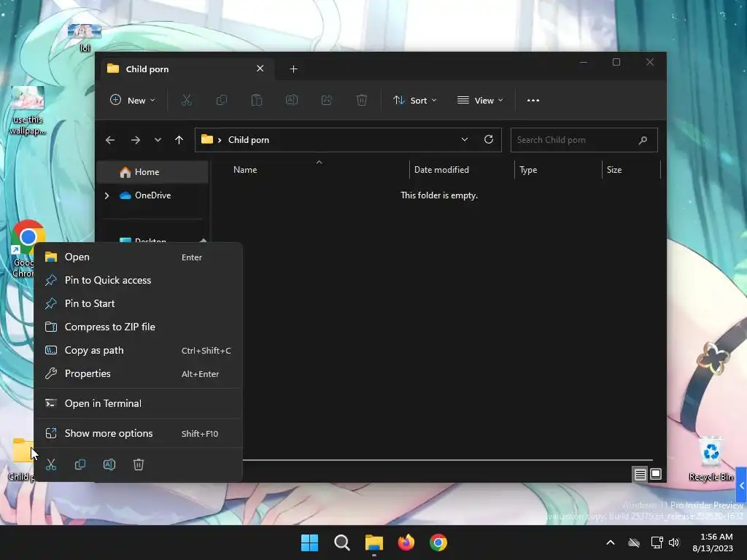The height and width of the screenshot is (560, 747).
Task: Select OneDrive in the navigation pane
Action: click(x=152, y=195)
